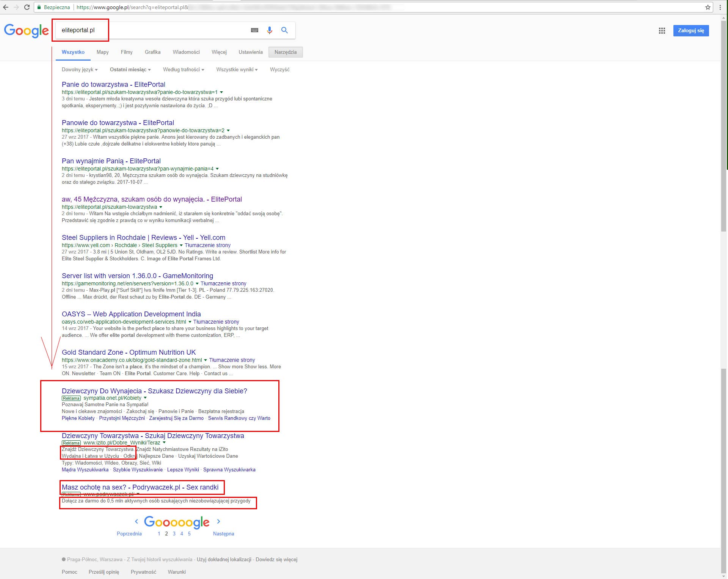Click the browser forward arrow
Viewport: 728px width, 579px height.
(16, 7)
